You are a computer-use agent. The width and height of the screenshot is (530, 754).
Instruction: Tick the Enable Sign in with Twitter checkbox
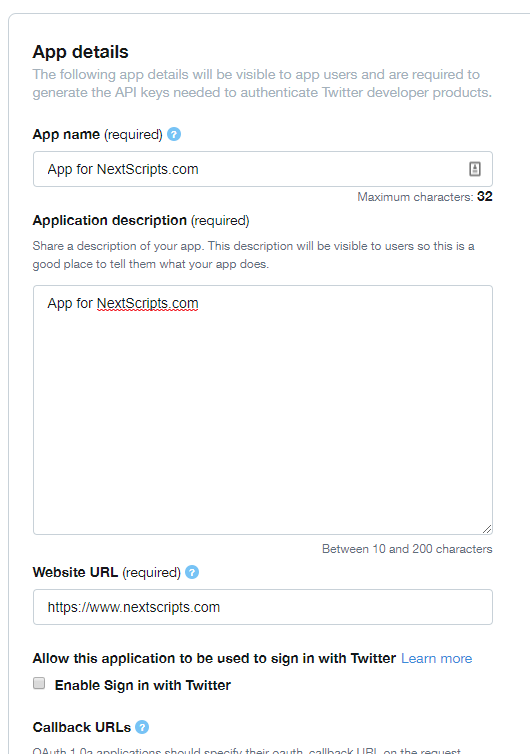point(39,683)
